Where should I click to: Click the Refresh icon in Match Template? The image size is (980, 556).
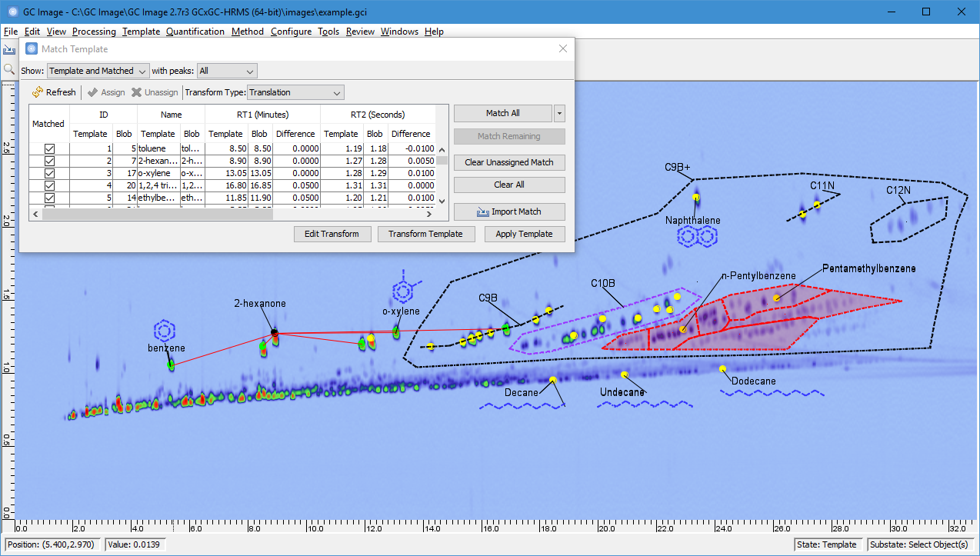point(38,92)
